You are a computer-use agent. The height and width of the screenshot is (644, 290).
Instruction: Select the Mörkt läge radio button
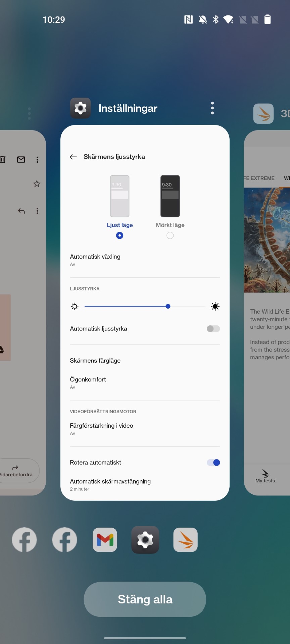coord(170,235)
